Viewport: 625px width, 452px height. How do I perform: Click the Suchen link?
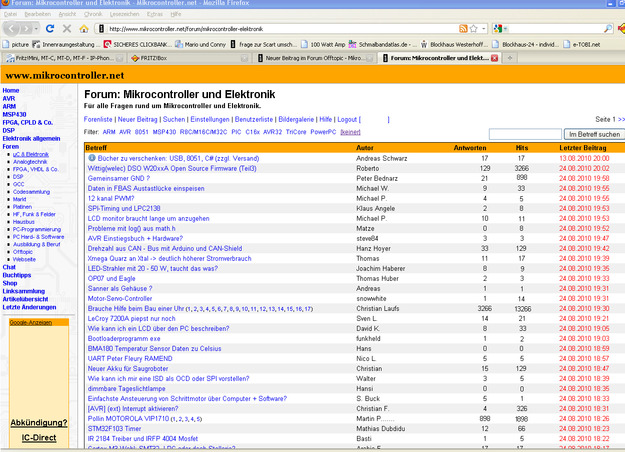coord(174,119)
